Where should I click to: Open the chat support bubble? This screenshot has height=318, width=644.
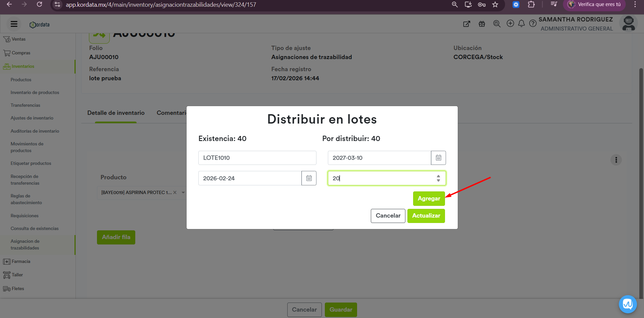628,304
